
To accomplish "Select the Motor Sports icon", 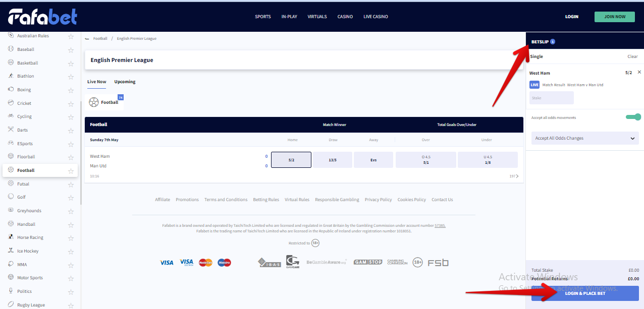I will (11, 277).
